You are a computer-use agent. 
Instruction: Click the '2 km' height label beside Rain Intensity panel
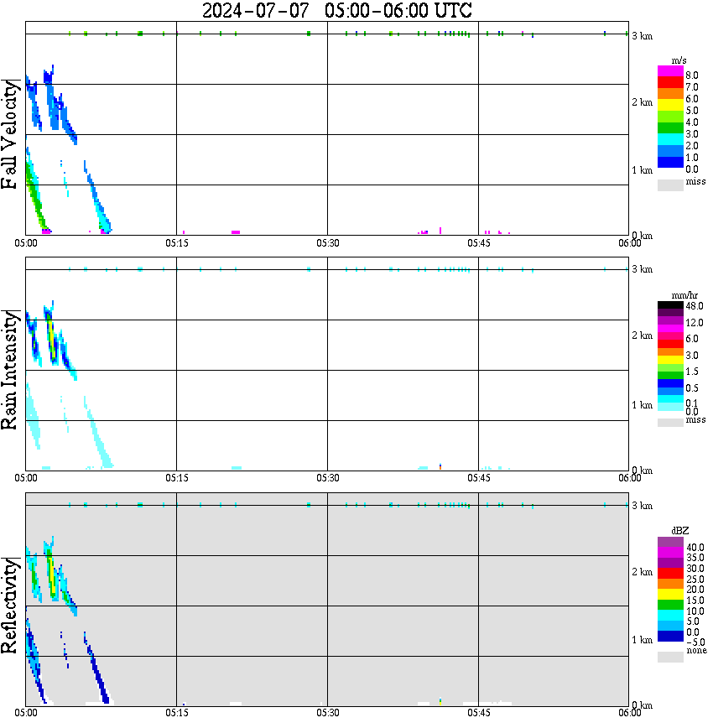pos(642,335)
